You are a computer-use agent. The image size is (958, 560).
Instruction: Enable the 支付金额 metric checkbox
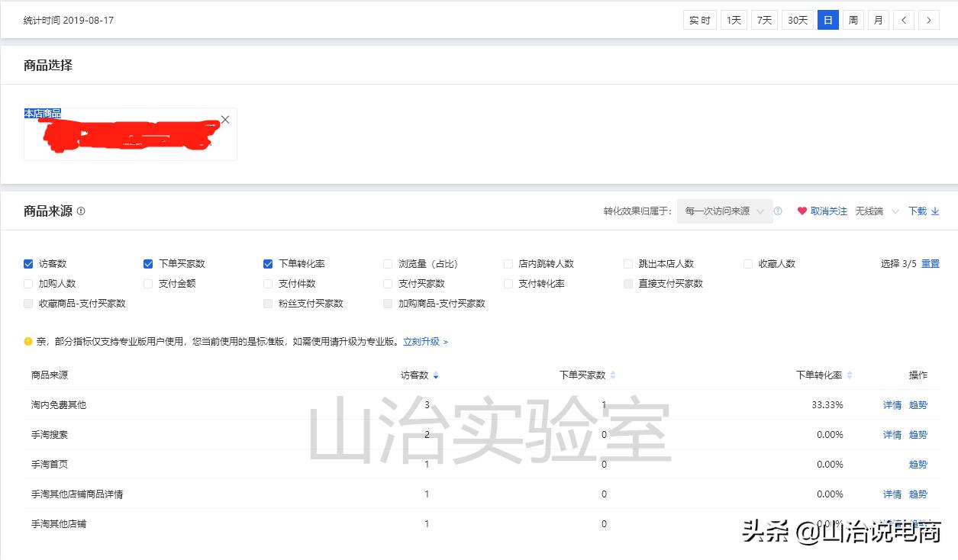pyautogui.click(x=147, y=283)
